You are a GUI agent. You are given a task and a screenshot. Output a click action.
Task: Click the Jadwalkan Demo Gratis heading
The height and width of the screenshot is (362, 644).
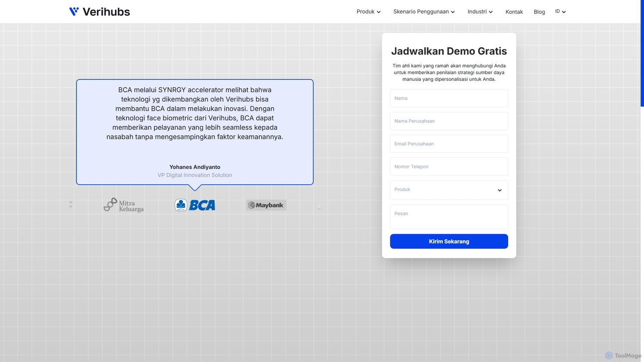pyautogui.click(x=449, y=51)
